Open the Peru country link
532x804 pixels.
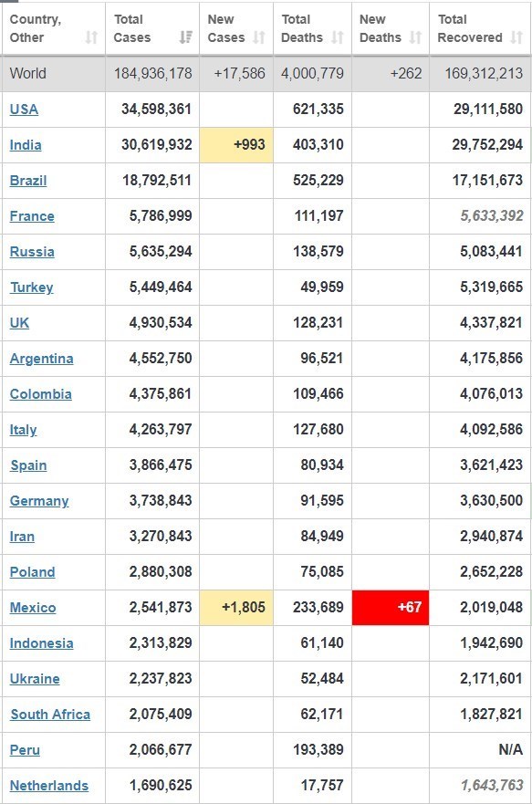(25, 750)
